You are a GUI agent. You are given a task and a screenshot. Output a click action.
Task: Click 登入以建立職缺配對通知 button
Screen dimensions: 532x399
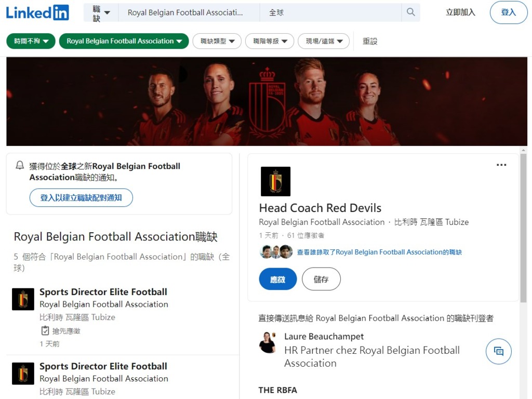click(x=81, y=197)
